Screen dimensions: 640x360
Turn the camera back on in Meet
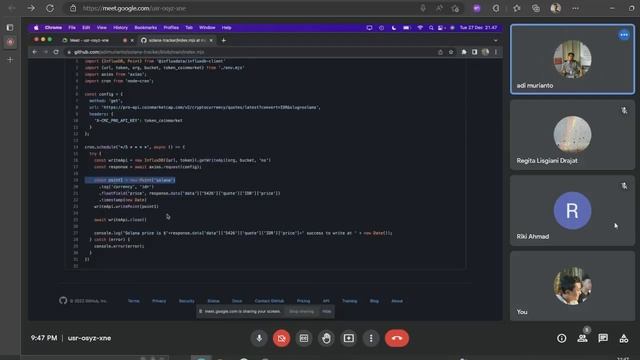281,338
